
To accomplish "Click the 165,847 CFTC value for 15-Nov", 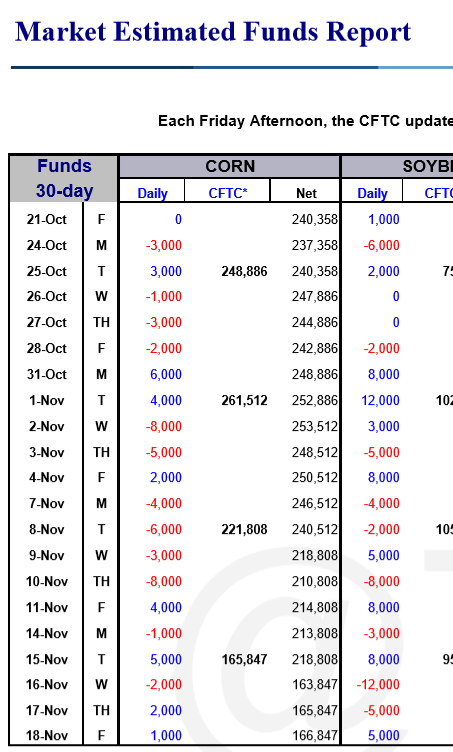I will pos(244,659).
